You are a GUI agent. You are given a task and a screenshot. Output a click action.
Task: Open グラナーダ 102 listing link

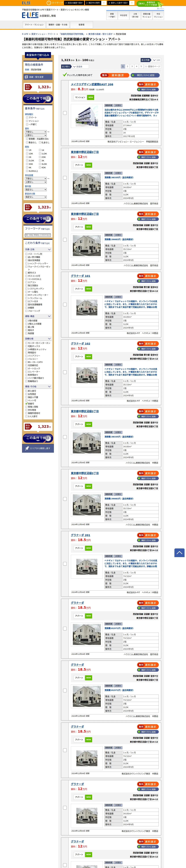click(x=80, y=344)
